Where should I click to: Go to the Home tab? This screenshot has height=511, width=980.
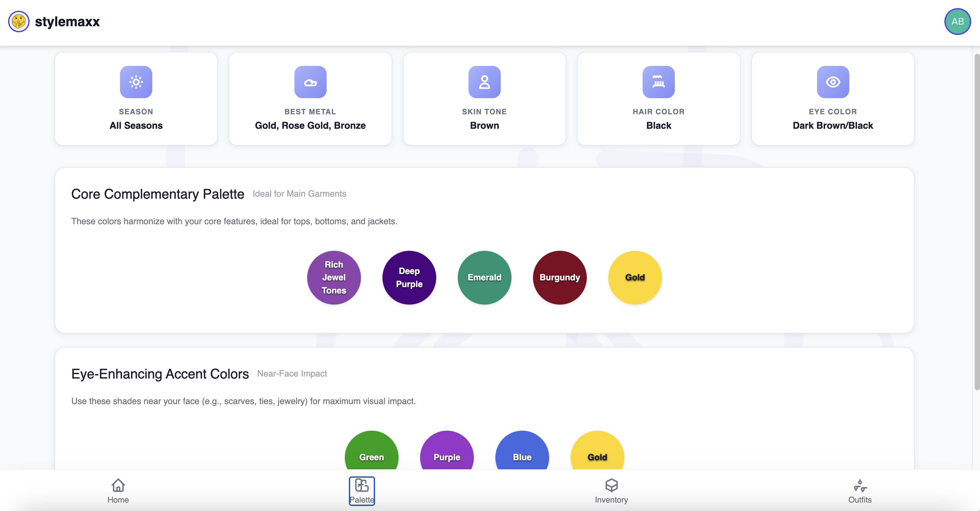coord(118,491)
